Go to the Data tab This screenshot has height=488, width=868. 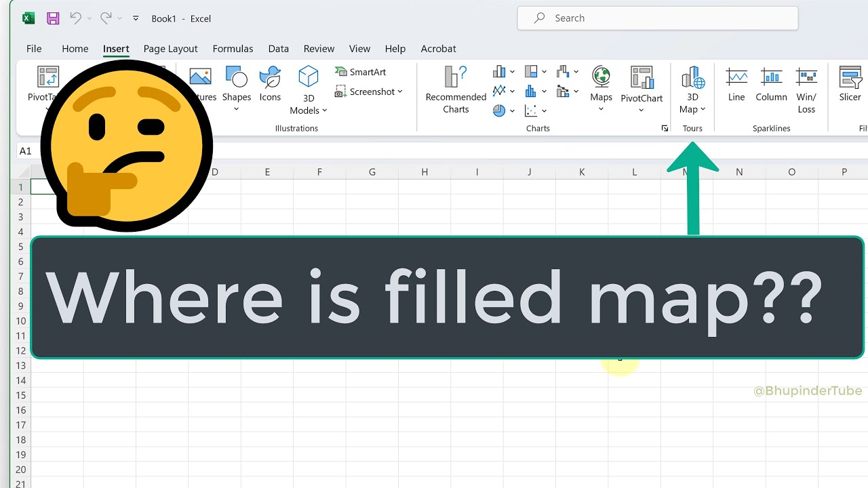(x=279, y=49)
